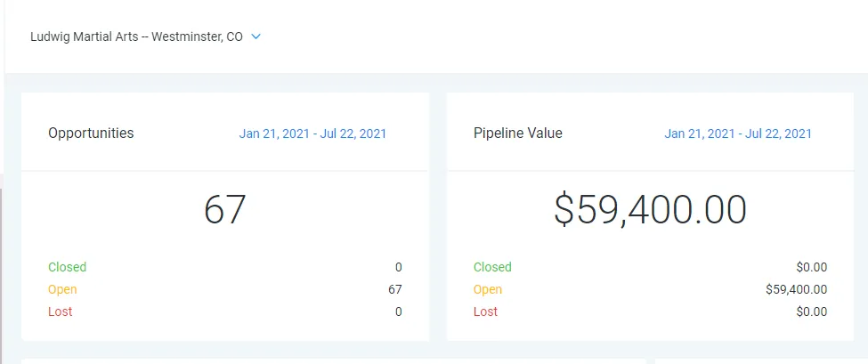Image resolution: width=868 pixels, height=364 pixels.
Task: Click the Lost opportunities count of 0
Action: [398, 311]
